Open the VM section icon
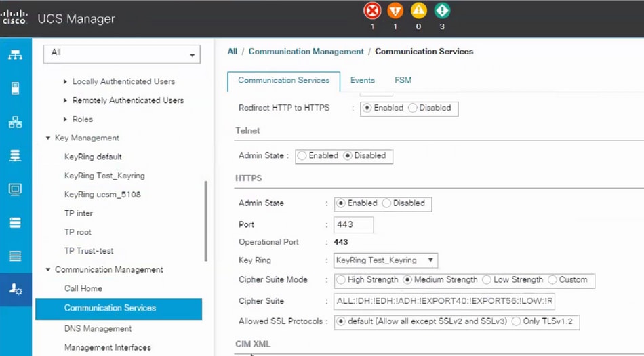The width and height of the screenshot is (644, 356). coord(15,189)
